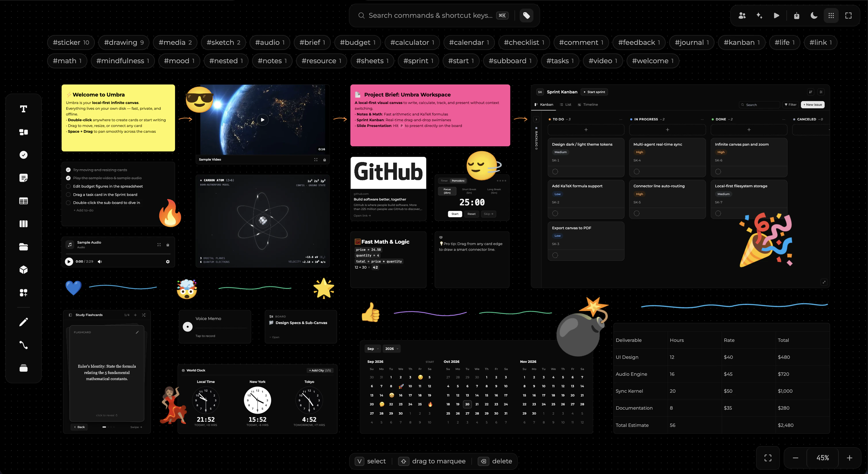The height and width of the screenshot is (474, 868).
Task: Open the Sep month dropdown in calendar
Action: (373, 349)
